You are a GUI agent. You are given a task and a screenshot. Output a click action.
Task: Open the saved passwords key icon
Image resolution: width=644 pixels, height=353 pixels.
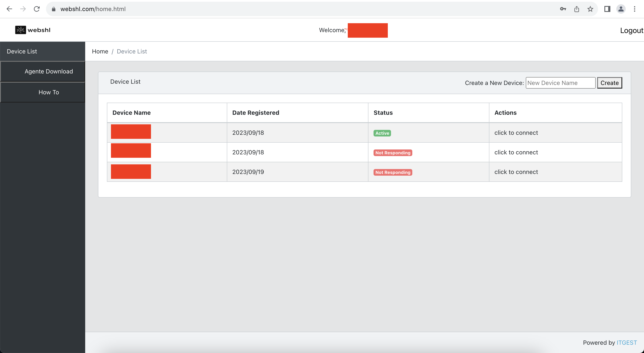point(563,9)
